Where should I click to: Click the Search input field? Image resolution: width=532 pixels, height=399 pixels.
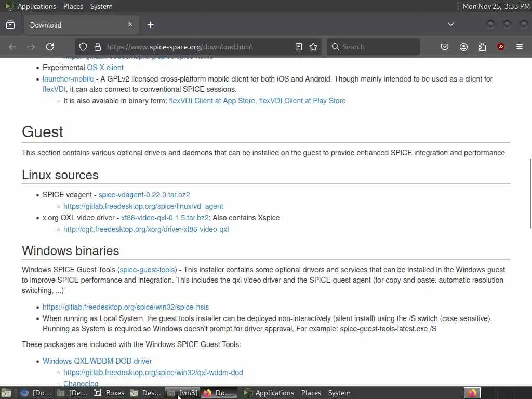click(x=373, y=47)
